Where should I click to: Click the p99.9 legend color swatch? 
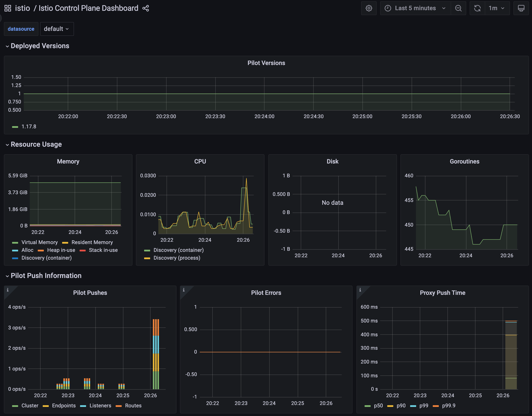coord(436,406)
